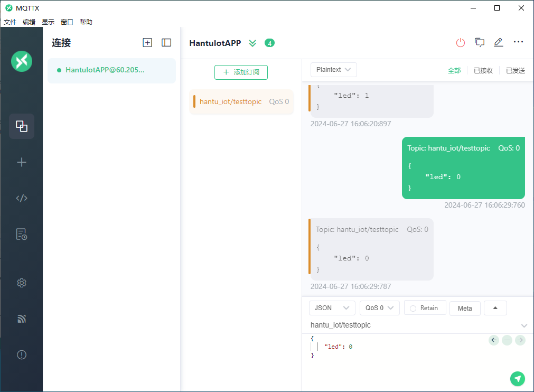Open the JSON payload type dropdown
534x392 pixels.
[x=332, y=308]
